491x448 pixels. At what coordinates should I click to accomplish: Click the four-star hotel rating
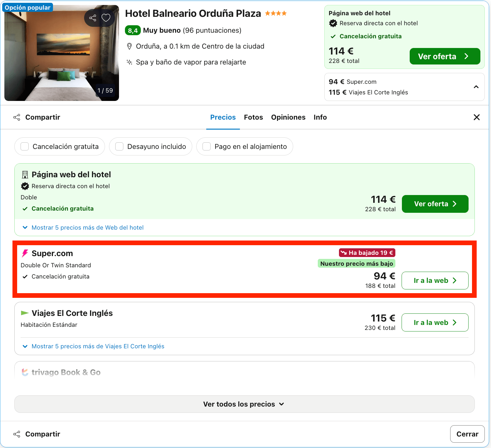pos(276,13)
